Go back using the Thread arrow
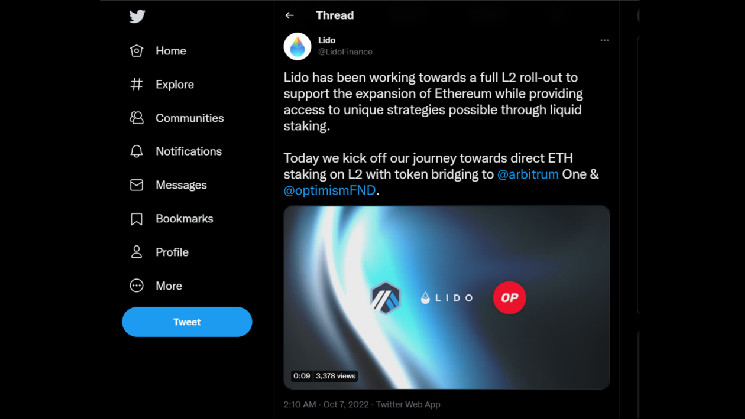 290,16
